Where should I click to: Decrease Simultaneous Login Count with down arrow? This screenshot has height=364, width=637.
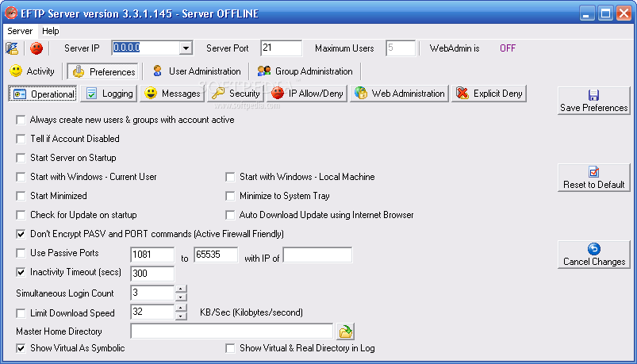coord(181,297)
